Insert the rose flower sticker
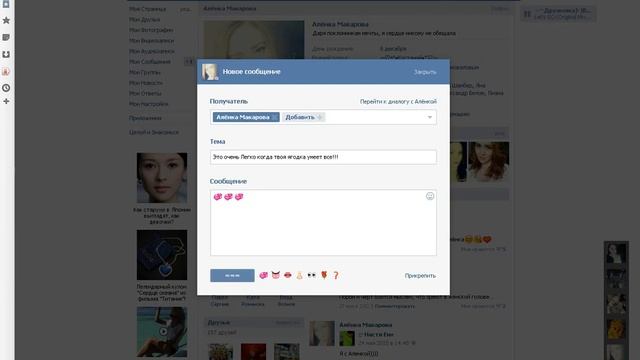Viewport: 640px width, 360px height. tap(324, 275)
